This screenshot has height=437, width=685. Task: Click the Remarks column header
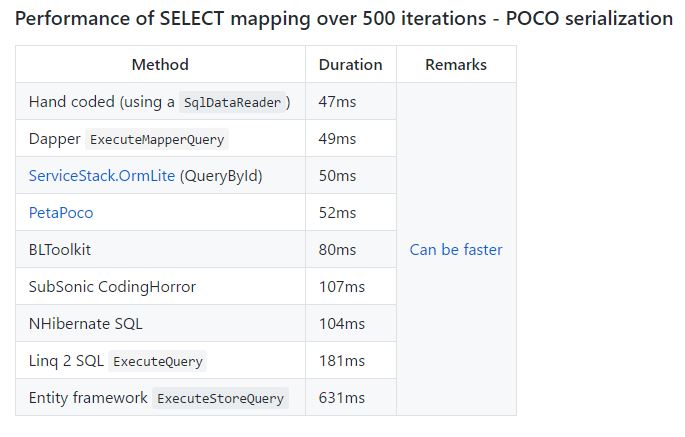(x=456, y=65)
